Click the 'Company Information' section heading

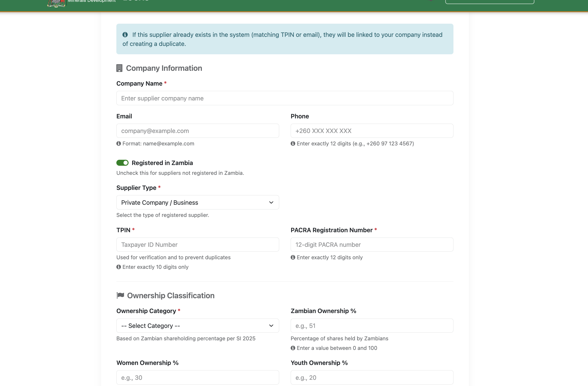164,68
